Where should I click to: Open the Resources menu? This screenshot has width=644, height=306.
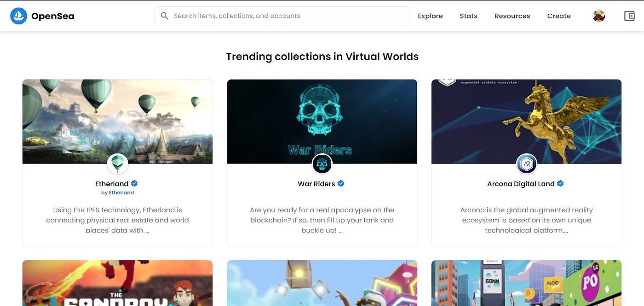(x=512, y=16)
